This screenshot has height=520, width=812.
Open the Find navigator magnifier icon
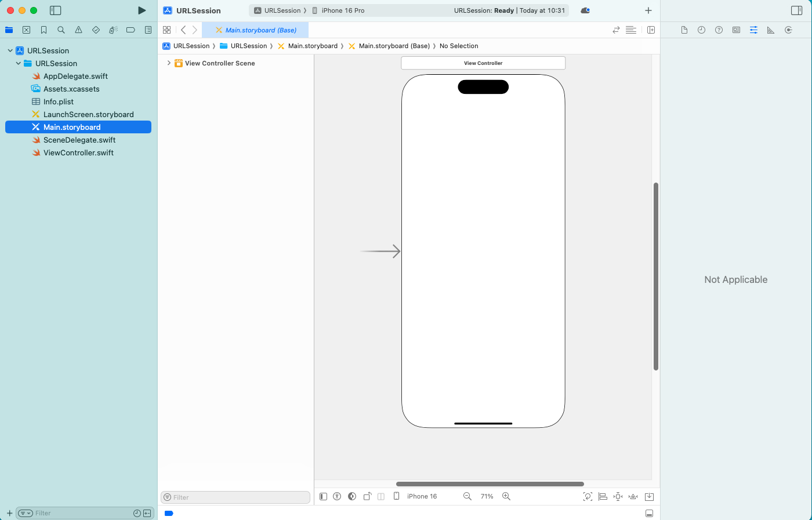tap(61, 30)
